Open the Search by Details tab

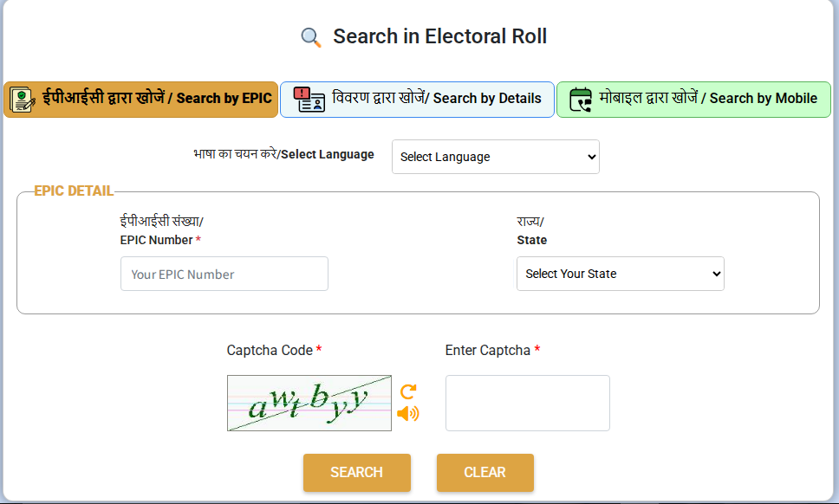417,100
